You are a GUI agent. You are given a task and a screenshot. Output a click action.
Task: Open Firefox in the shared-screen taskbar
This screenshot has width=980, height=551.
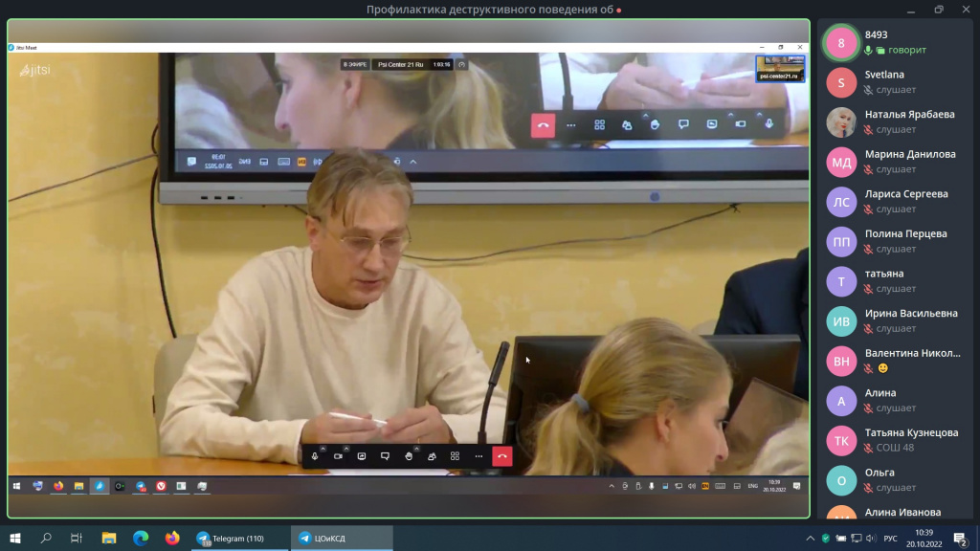pyautogui.click(x=58, y=486)
